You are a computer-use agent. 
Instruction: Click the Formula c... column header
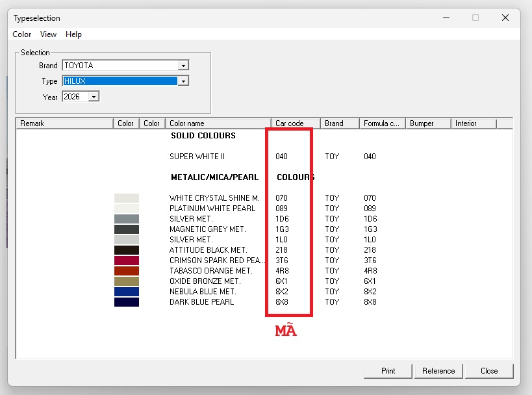(383, 123)
